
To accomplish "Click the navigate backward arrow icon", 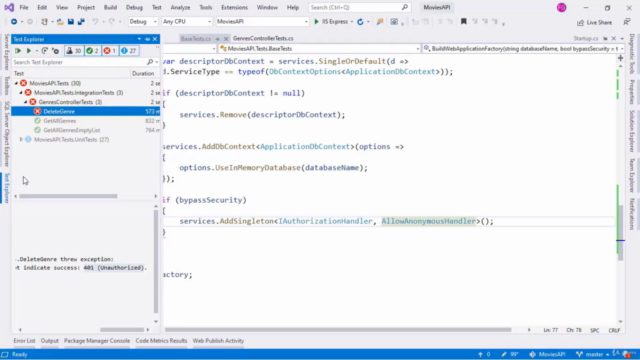I will click(x=14, y=22).
